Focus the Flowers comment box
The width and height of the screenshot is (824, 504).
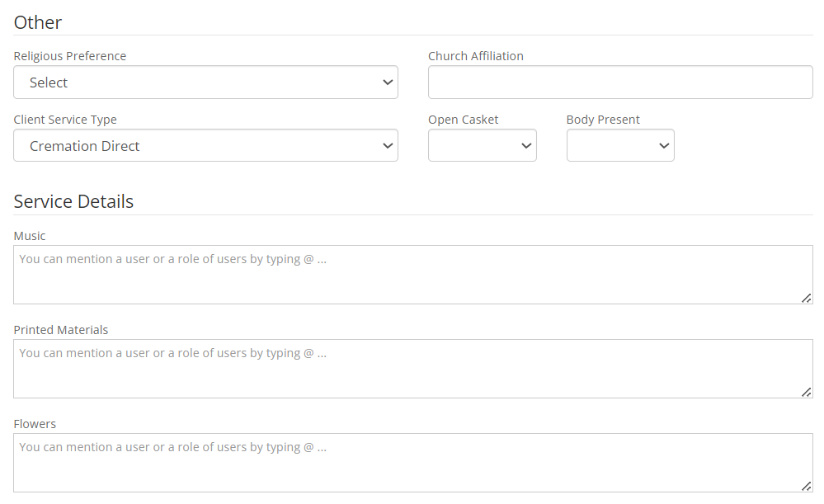pos(412,460)
